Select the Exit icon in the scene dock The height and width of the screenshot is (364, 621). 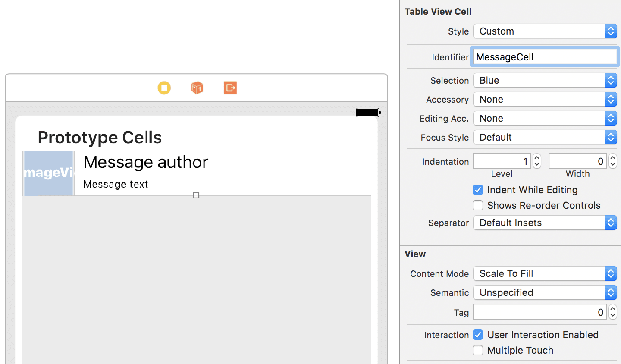(230, 88)
